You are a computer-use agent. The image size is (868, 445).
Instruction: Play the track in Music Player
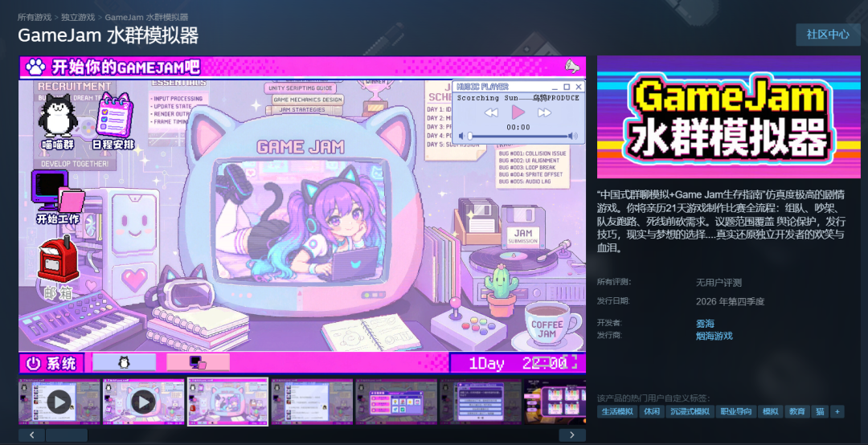[518, 112]
